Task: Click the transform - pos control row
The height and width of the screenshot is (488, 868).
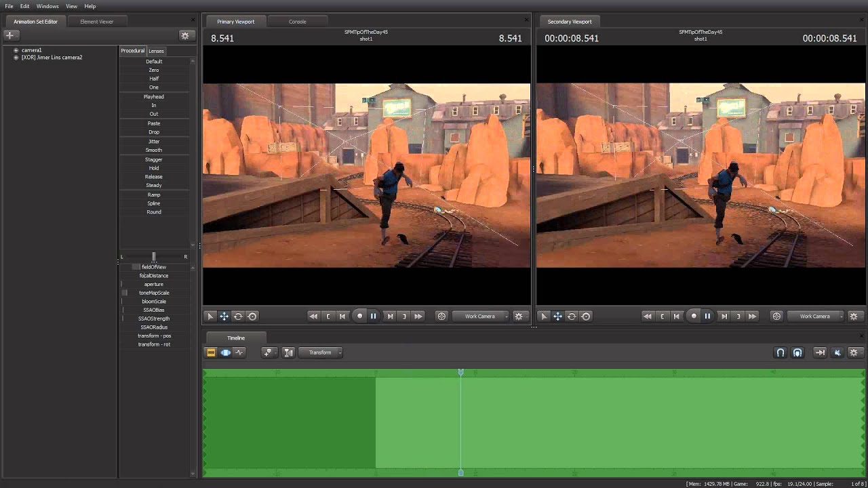Action: 154,335
